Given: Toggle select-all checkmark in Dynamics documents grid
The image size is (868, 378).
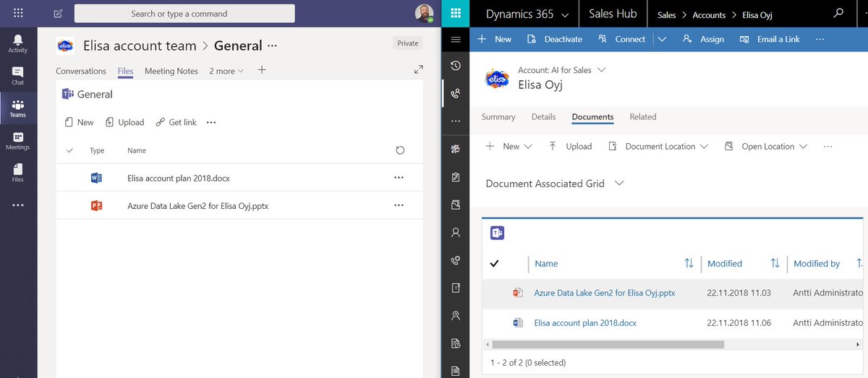Looking at the screenshot, I should (x=495, y=264).
